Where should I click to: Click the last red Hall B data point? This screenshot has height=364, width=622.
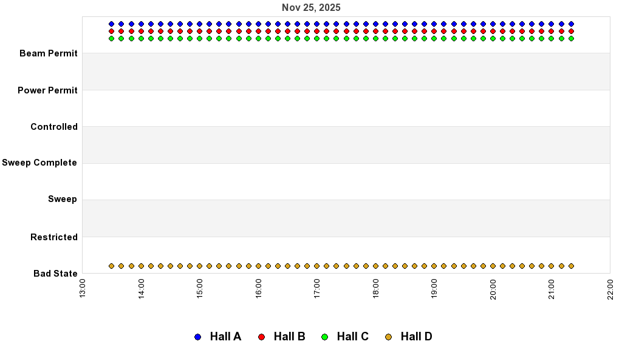(570, 31)
